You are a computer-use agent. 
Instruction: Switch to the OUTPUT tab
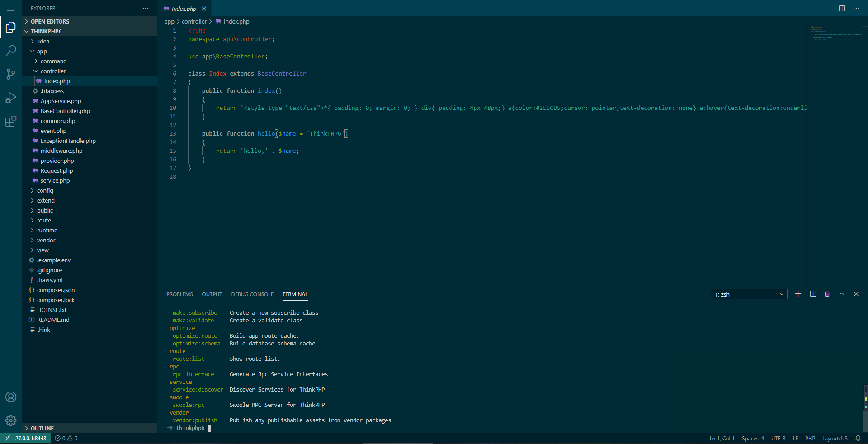pyautogui.click(x=212, y=294)
